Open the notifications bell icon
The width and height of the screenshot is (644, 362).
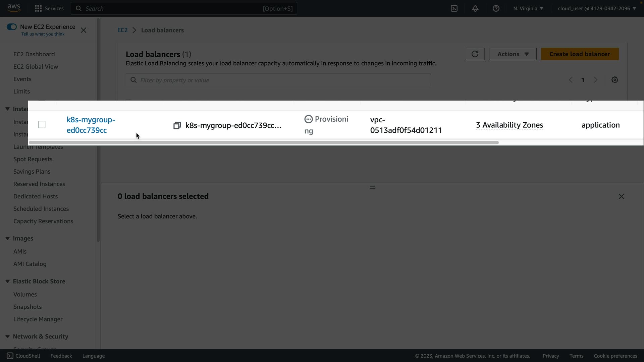coord(475,8)
